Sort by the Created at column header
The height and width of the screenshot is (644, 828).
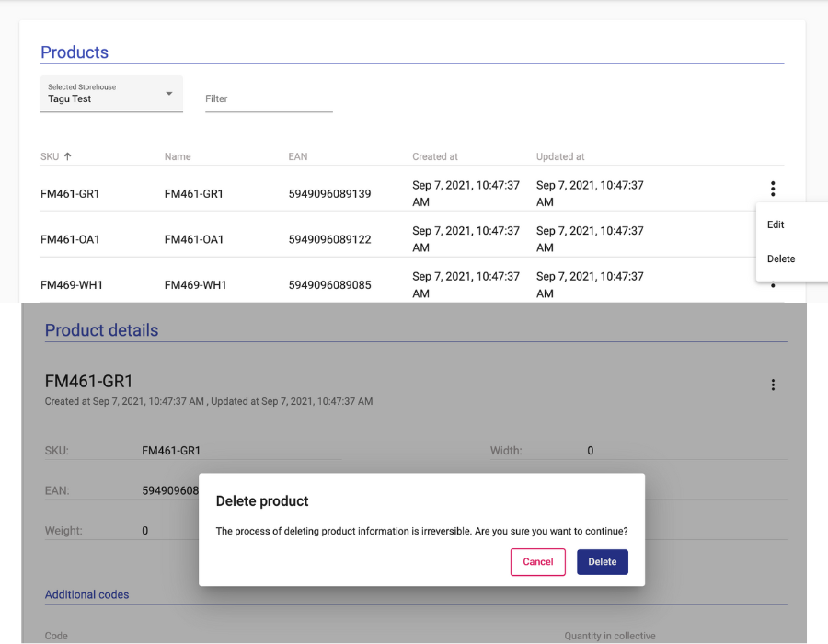coord(434,156)
